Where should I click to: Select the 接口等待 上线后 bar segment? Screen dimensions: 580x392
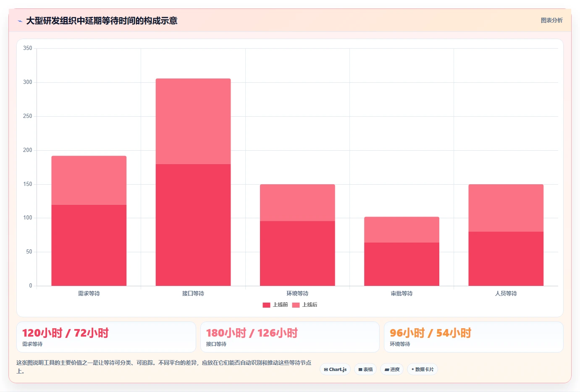click(x=193, y=121)
